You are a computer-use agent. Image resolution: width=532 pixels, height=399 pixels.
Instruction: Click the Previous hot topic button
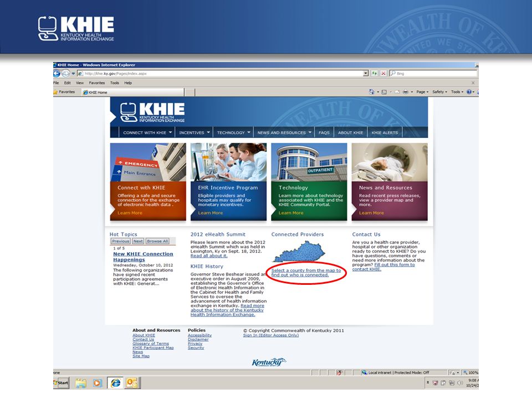click(121, 241)
